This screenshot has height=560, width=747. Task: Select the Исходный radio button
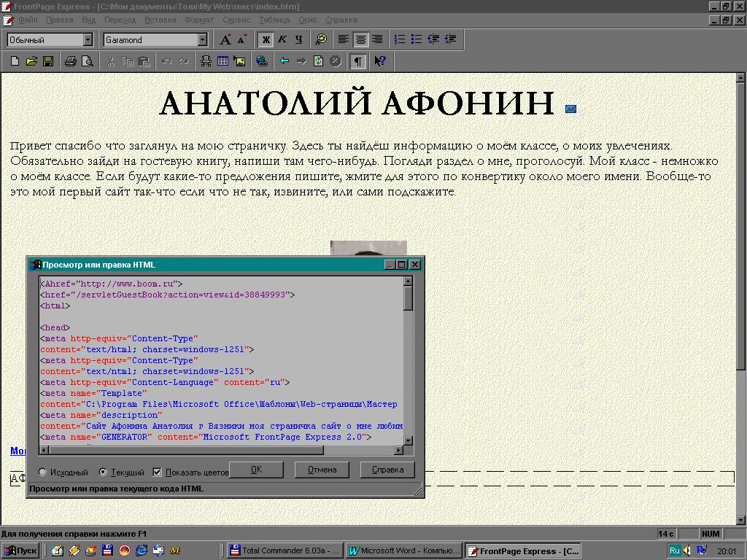pos(42,472)
